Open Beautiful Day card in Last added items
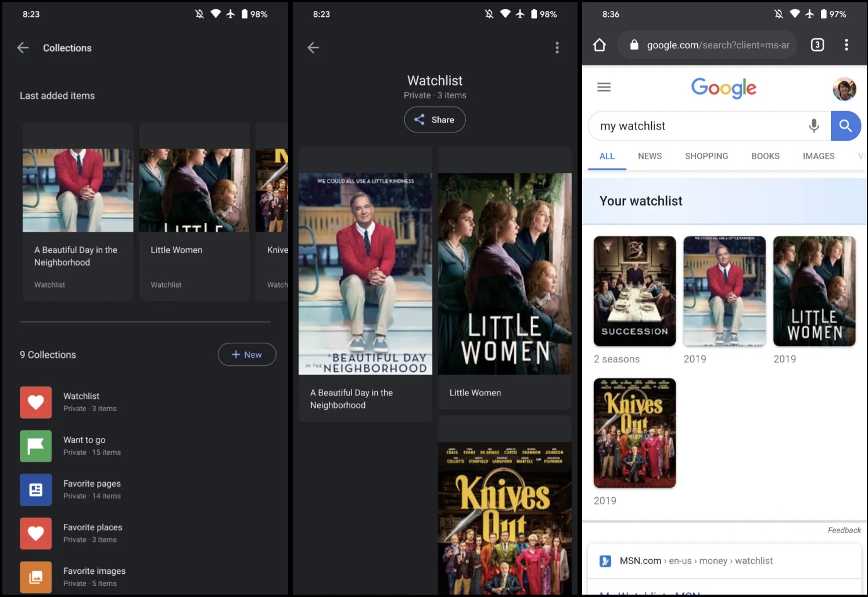 tap(78, 211)
